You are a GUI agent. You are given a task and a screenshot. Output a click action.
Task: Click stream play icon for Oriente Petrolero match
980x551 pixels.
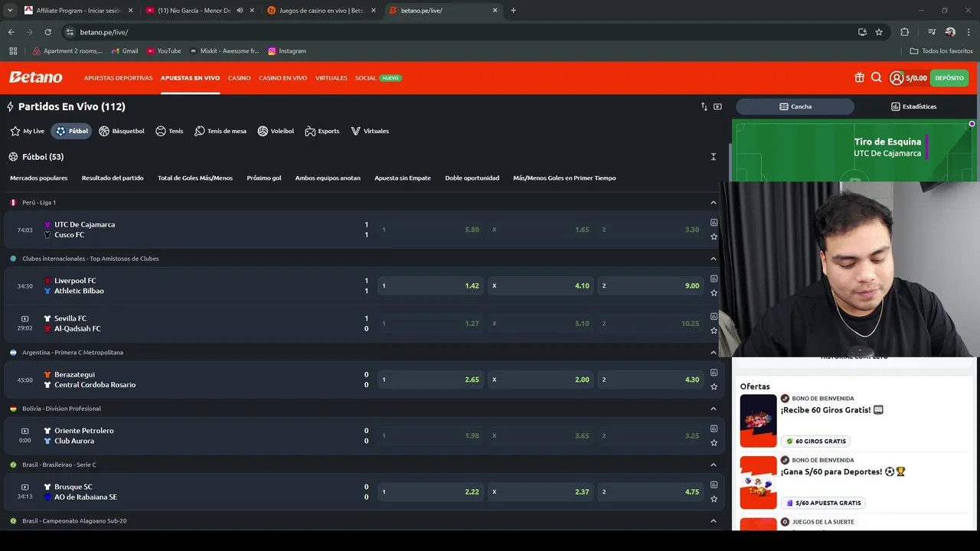click(x=24, y=431)
